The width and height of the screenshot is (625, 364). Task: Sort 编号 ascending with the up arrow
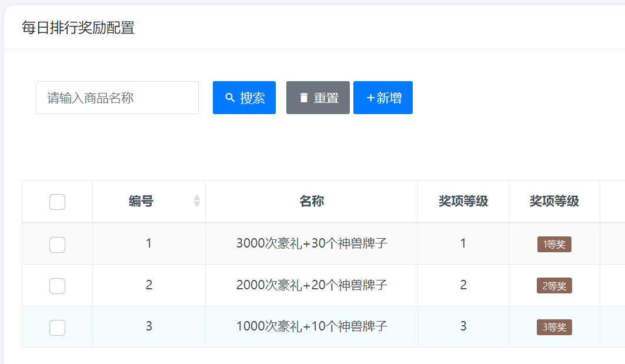click(197, 198)
